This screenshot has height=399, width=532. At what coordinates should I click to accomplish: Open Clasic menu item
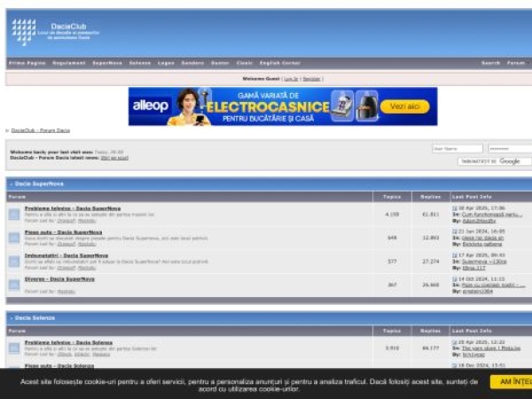coord(245,63)
